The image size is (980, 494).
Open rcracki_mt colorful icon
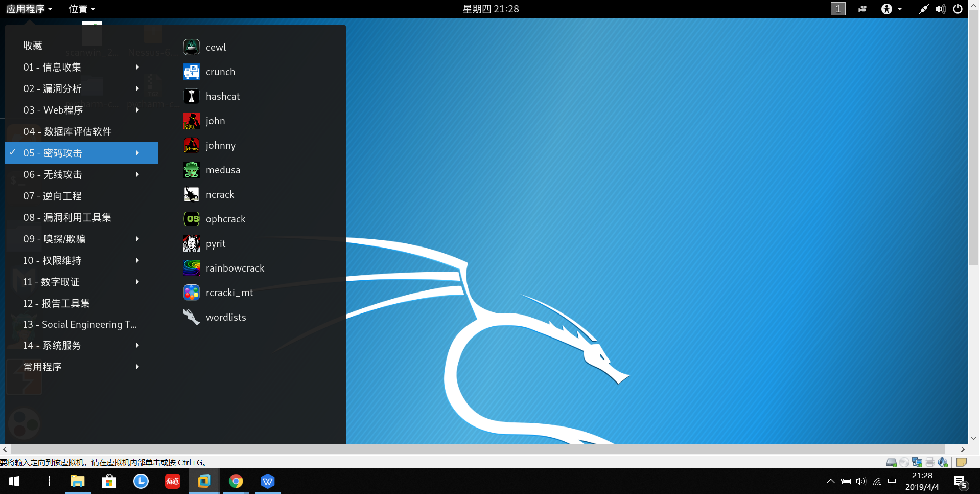point(192,293)
